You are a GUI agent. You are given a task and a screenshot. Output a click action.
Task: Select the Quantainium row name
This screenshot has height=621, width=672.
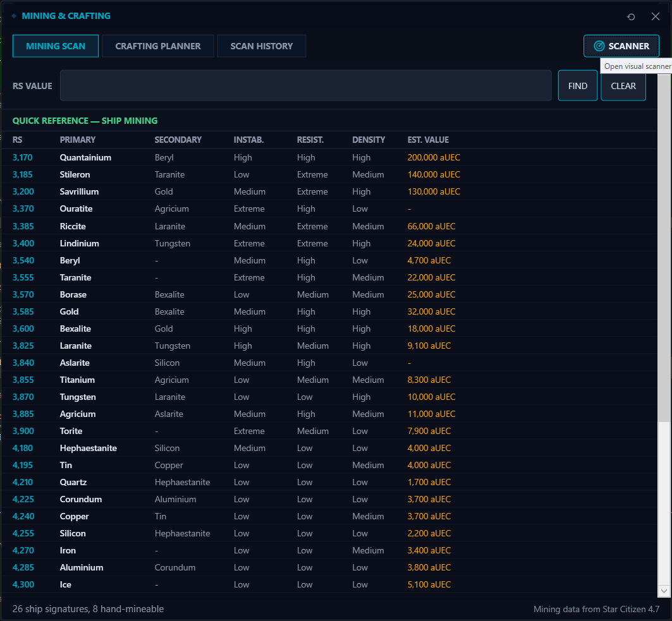click(85, 157)
